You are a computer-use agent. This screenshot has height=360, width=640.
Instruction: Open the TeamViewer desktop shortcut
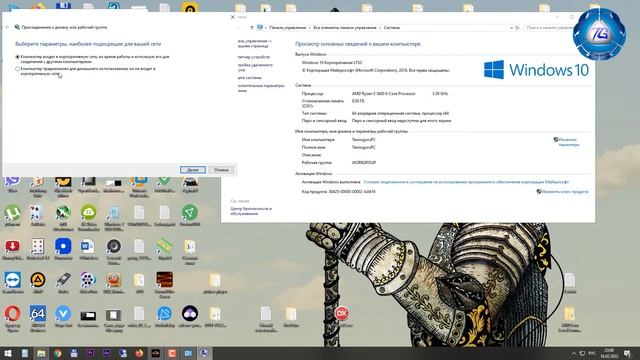[x=12, y=282]
